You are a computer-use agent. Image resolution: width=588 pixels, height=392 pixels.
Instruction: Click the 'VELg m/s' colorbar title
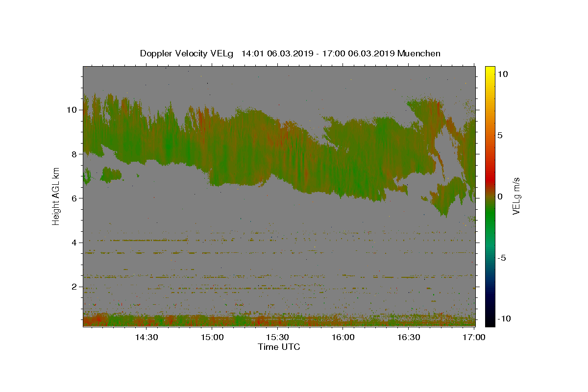coord(516,196)
